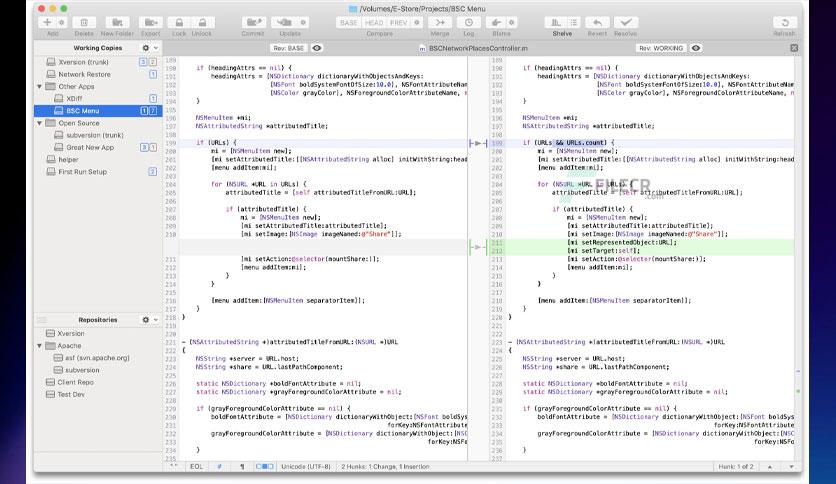Click the Add toolbar icon
Viewport: 836px width, 484px height.
pyautogui.click(x=47, y=22)
